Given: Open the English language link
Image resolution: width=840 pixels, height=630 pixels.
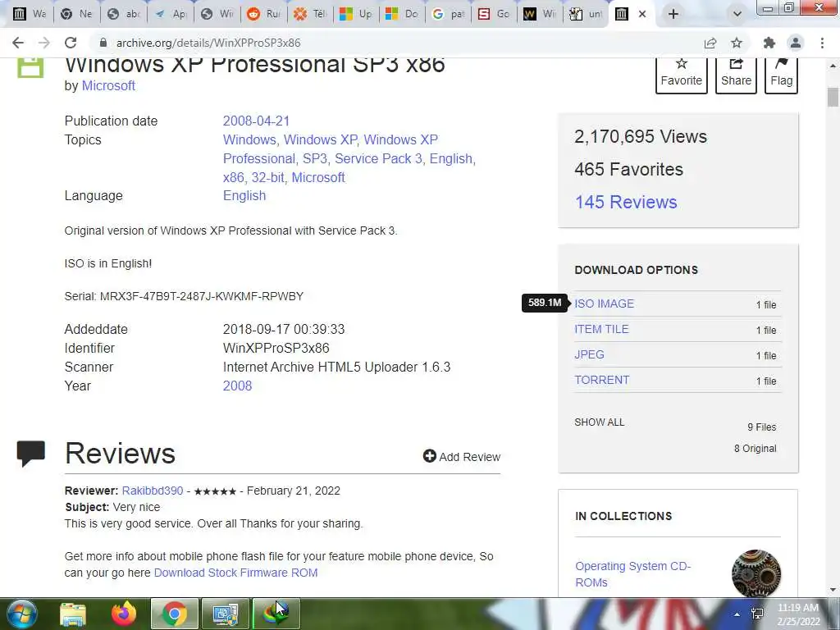Looking at the screenshot, I should (244, 195).
